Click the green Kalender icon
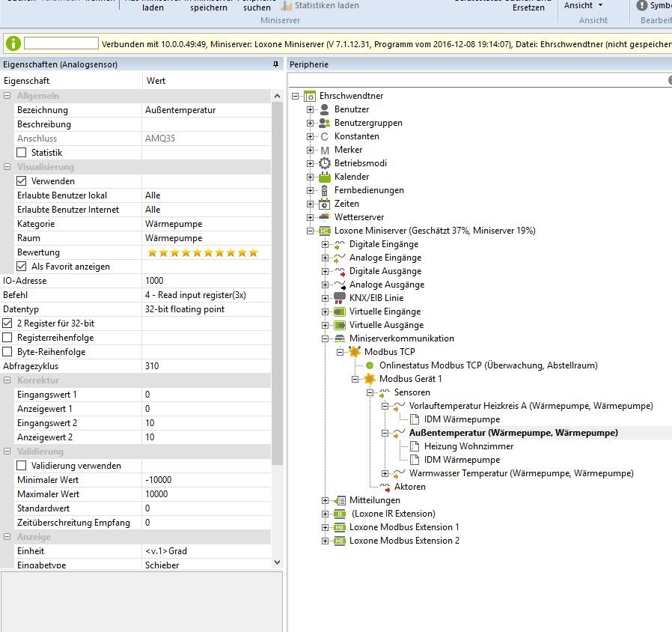Viewport: 672px width, 632px height. click(324, 177)
